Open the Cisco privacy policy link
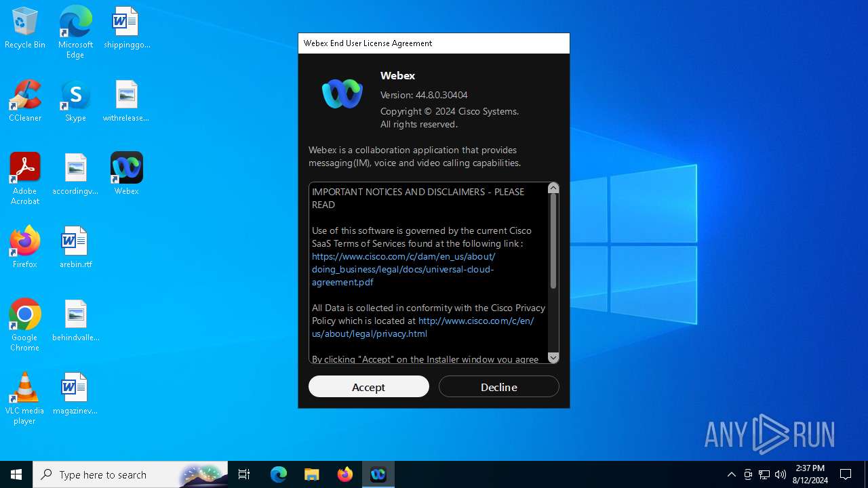 pos(422,327)
